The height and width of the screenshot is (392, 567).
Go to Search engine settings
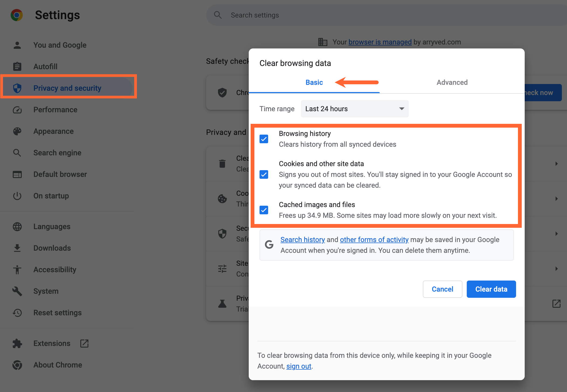pyautogui.click(x=57, y=153)
